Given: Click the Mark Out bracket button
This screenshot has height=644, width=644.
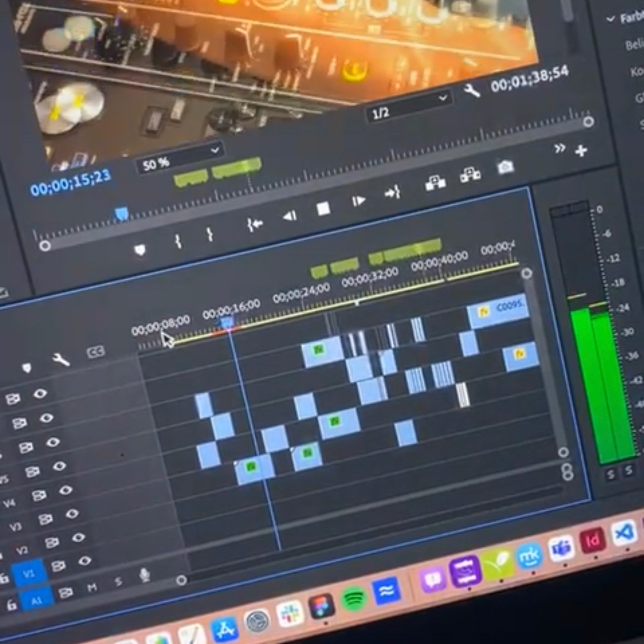Looking at the screenshot, I should click(210, 234).
